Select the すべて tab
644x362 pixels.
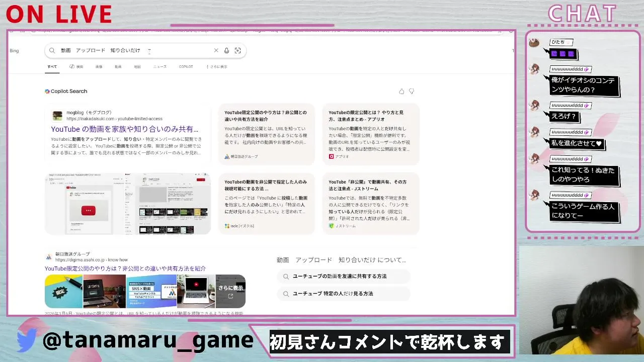52,67
